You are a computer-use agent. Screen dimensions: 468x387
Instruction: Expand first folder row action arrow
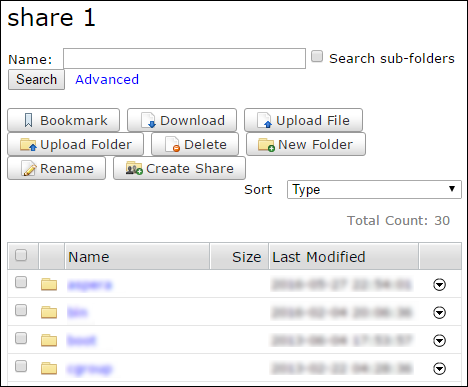439,285
